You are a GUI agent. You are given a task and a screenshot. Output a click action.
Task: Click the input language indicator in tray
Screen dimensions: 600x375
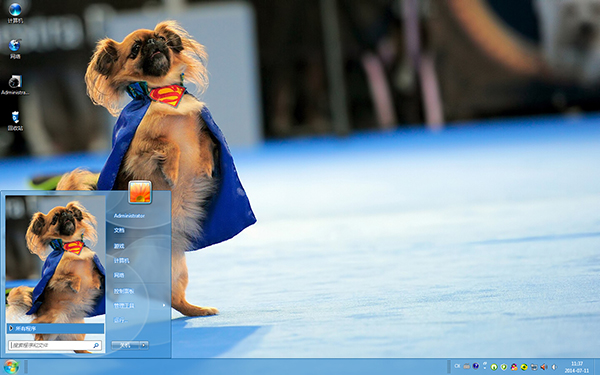click(x=457, y=367)
